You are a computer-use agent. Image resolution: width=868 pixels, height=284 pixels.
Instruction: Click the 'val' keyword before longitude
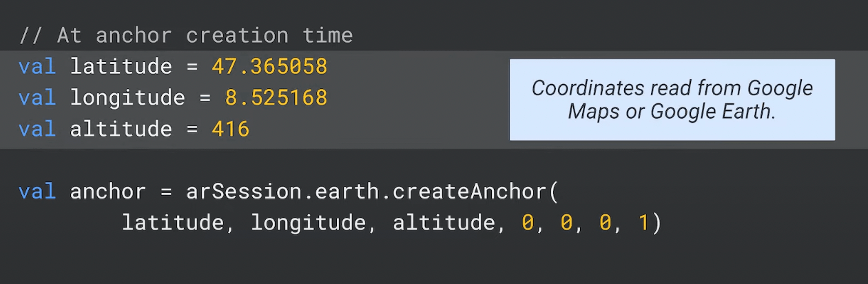point(37,98)
